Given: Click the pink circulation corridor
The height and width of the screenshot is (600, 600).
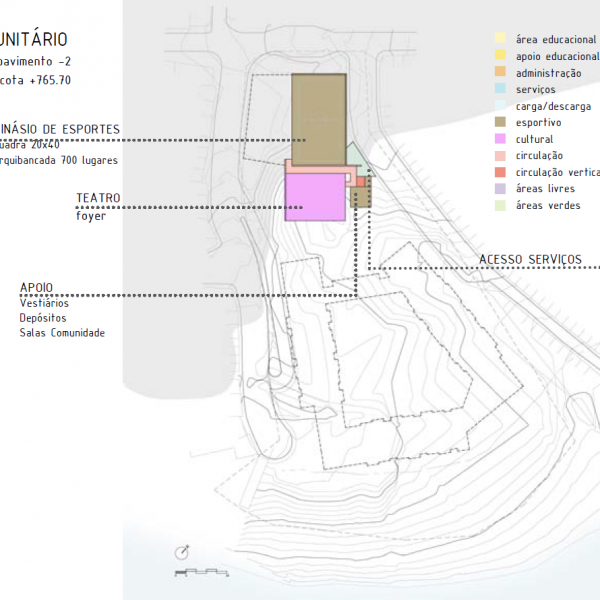Looking at the screenshot, I should tap(321, 170).
